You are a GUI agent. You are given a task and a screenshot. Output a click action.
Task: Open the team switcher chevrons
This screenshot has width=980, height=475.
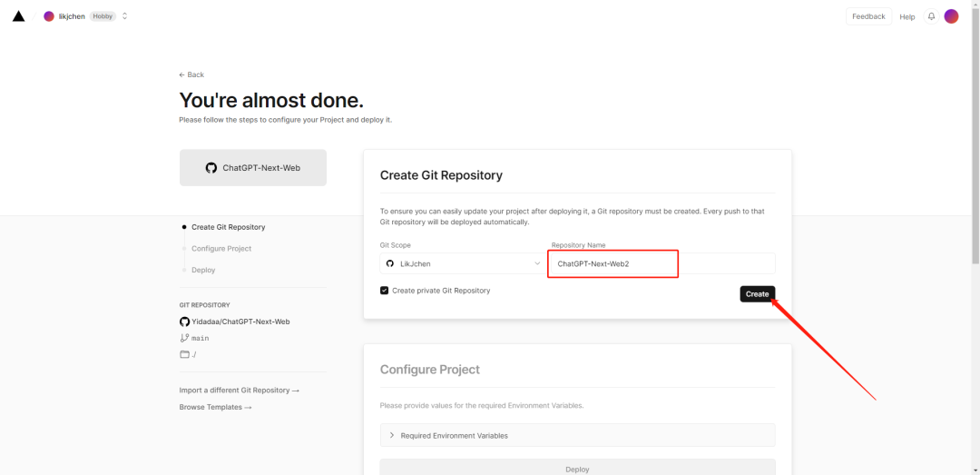(x=124, y=16)
